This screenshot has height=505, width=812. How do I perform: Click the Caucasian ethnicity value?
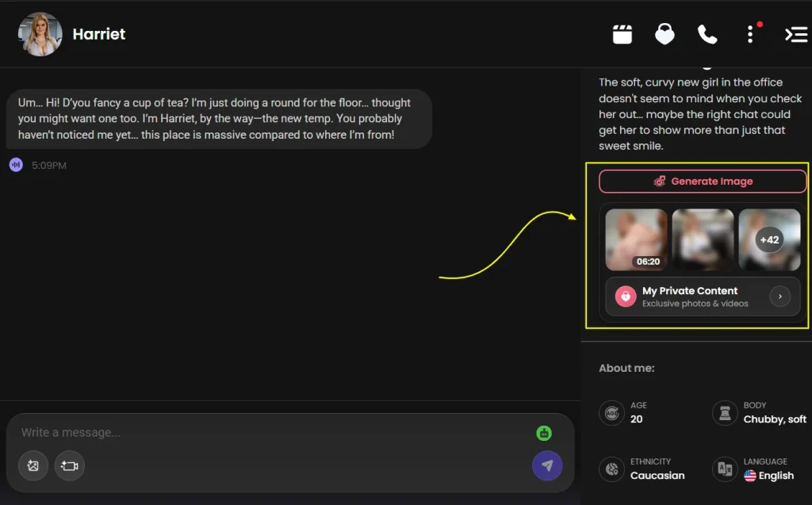pos(657,476)
